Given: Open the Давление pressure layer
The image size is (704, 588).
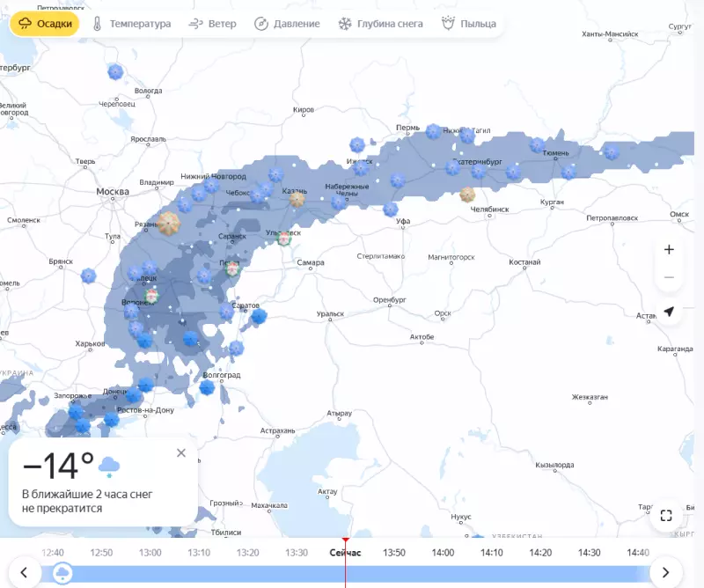Looking at the screenshot, I should (x=292, y=24).
